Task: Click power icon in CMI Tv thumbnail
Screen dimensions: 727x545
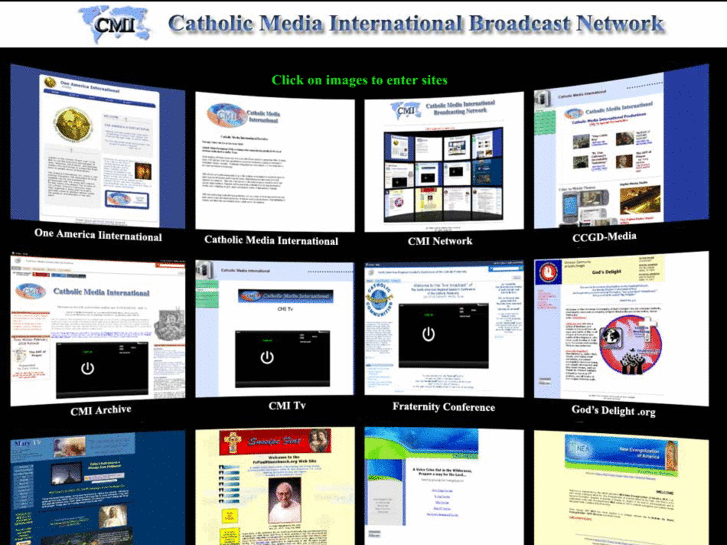Action: pyautogui.click(x=267, y=357)
